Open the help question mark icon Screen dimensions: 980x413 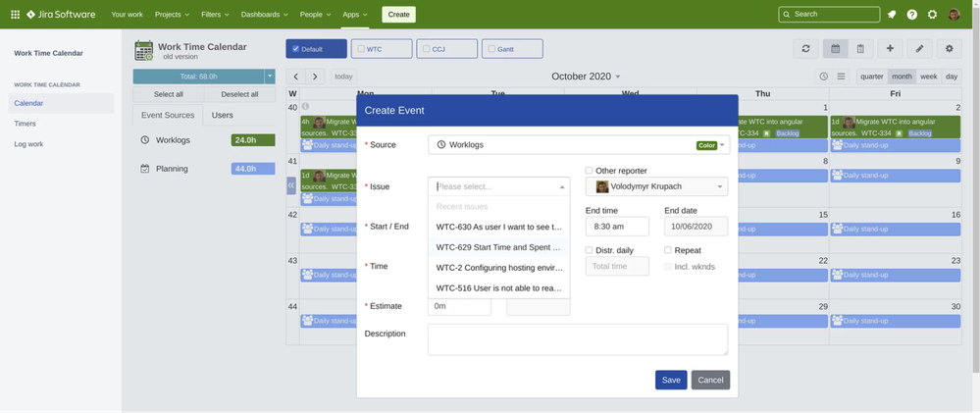(912, 15)
